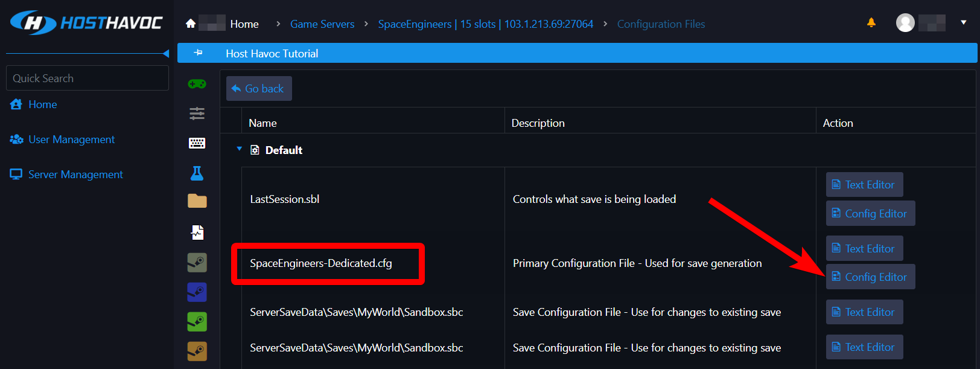Screen dimensions: 980x369
Task: Collapse the Default group triangle
Action: pyautogui.click(x=239, y=149)
